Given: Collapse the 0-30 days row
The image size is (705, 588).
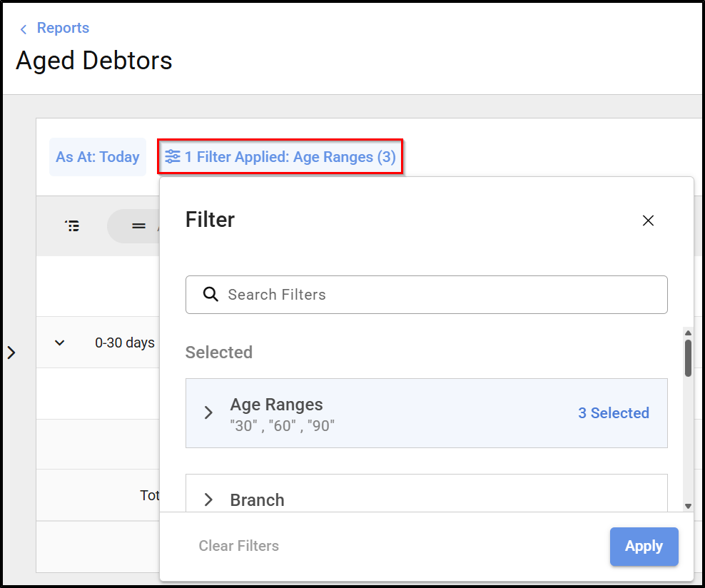Looking at the screenshot, I should (60, 343).
